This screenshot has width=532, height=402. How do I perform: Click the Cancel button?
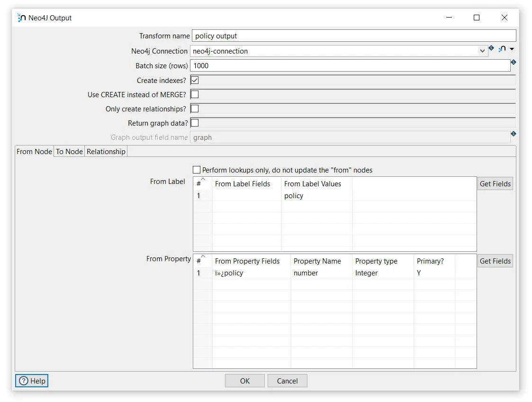tap(287, 380)
